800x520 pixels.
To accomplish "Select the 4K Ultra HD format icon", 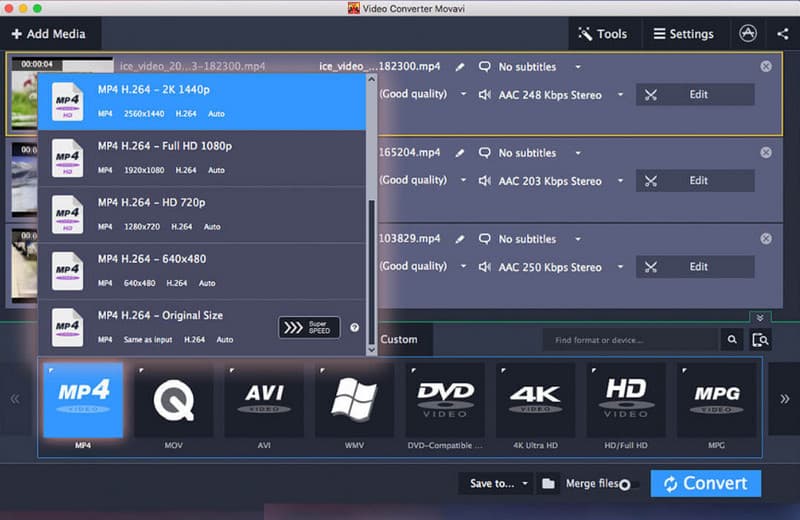I will 535,400.
